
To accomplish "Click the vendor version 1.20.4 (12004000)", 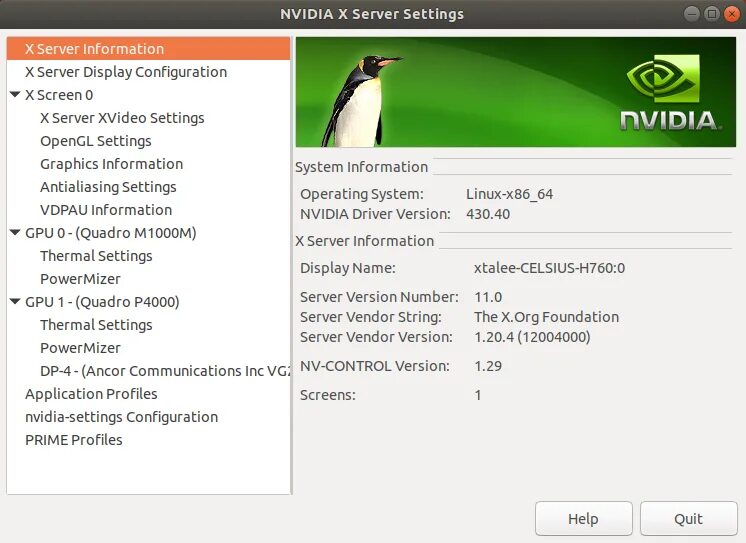I will pyautogui.click(x=532, y=337).
